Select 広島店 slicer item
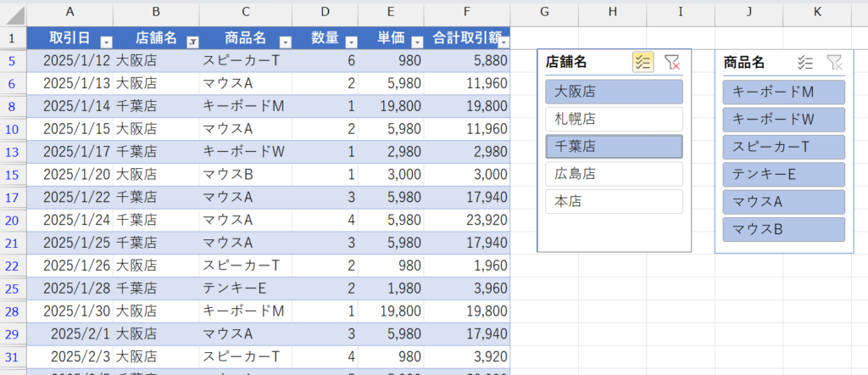Screen dimensions: 868x375 click(614, 174)
